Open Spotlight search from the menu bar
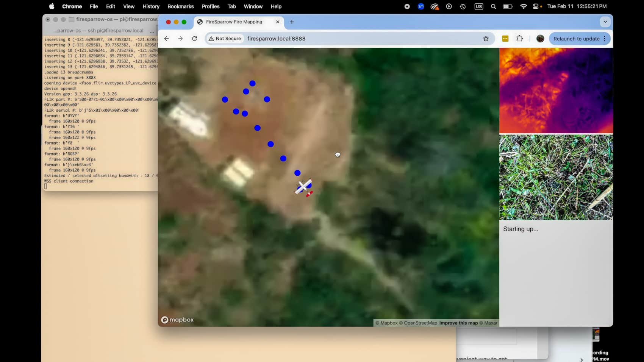 (493, 6)
